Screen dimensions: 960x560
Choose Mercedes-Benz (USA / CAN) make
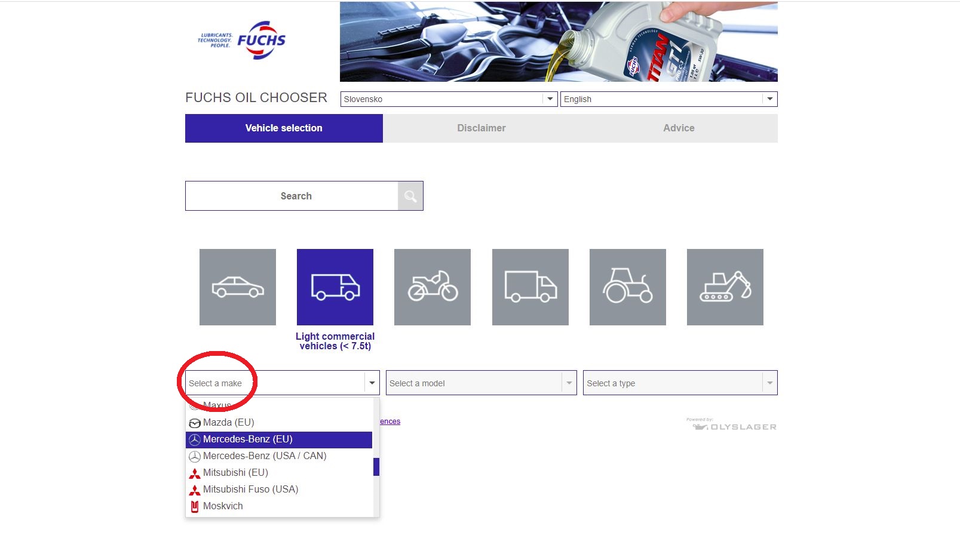[x=279, y=456]
